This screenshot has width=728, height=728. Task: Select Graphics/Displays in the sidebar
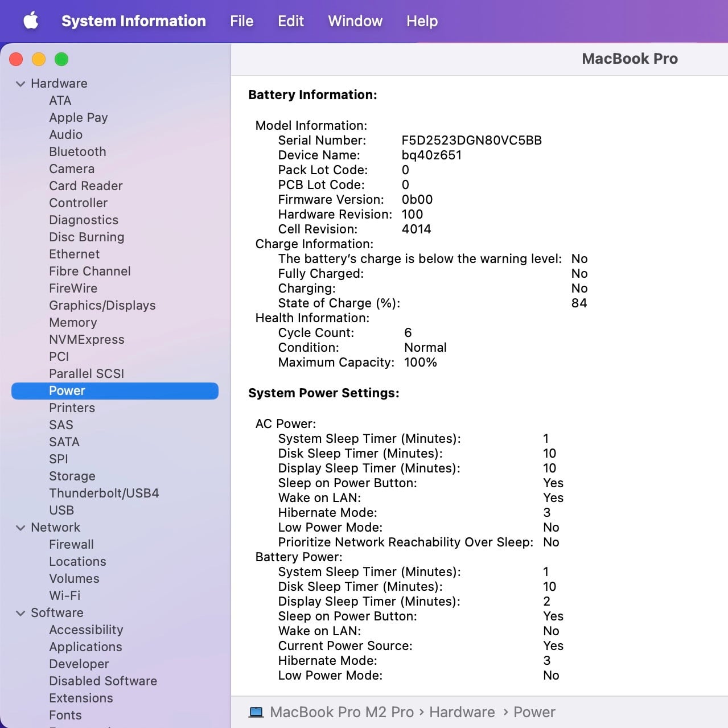click(102, 305)
